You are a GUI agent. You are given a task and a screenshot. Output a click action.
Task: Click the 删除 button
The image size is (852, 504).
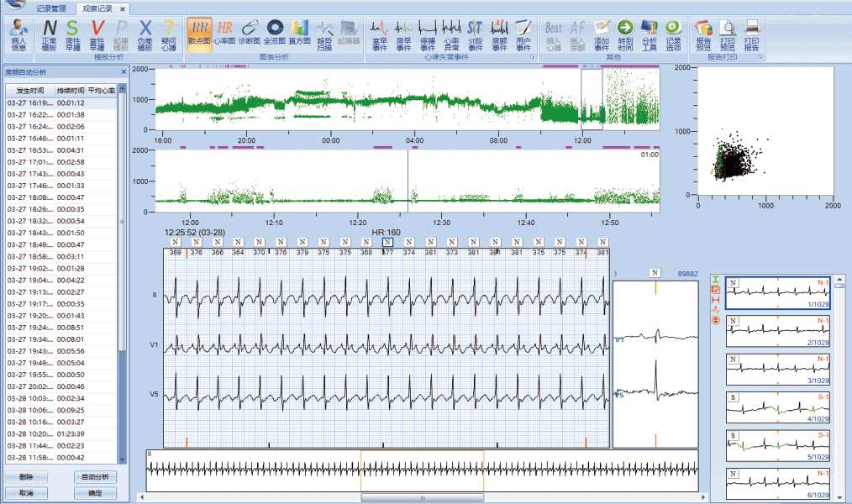(26, 477)
